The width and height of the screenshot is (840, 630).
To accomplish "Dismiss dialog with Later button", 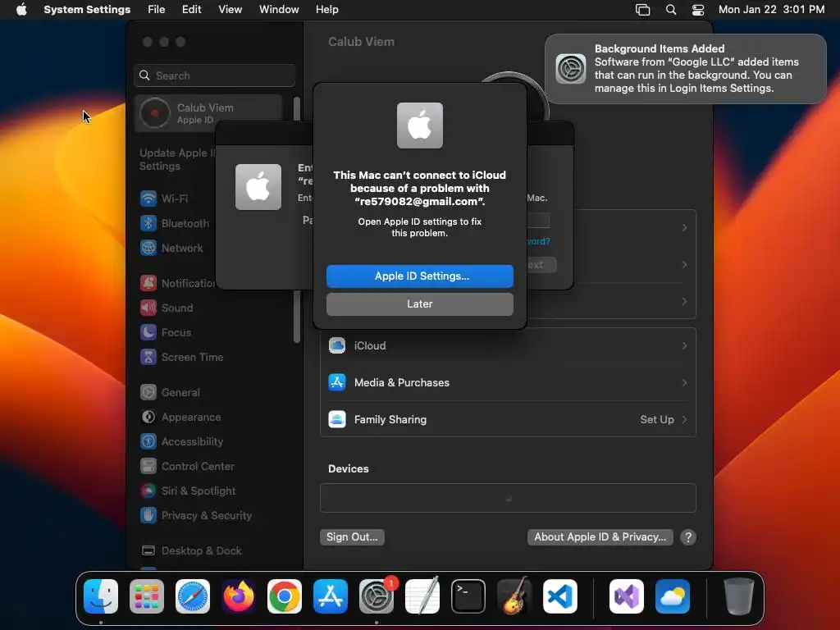I will 419,304.
